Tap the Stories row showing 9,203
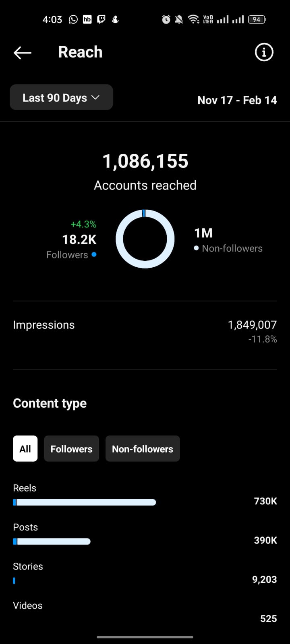 tap(145, 573)
